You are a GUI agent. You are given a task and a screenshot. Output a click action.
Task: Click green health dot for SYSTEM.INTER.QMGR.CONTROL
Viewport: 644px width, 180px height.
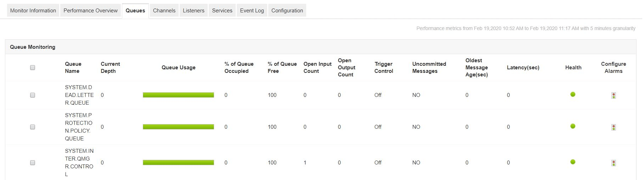point(573,162)
